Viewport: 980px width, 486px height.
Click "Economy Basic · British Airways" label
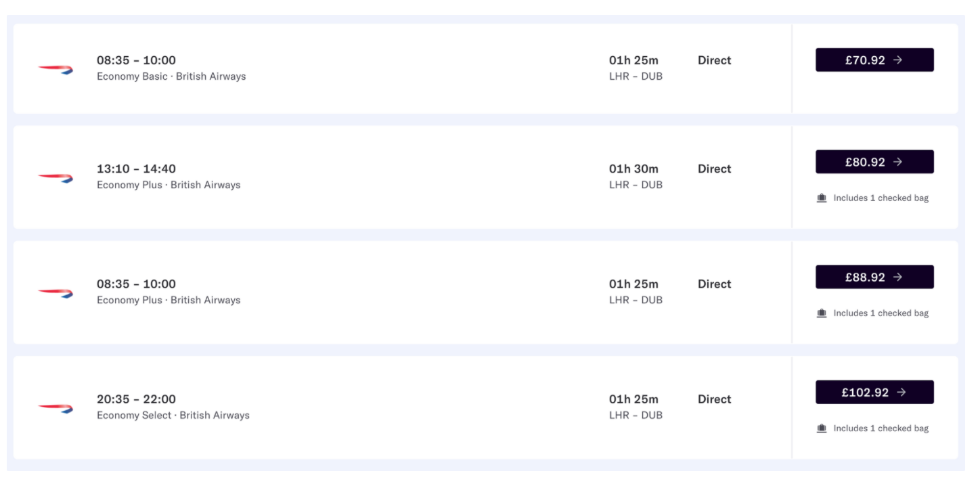point(171,76)
